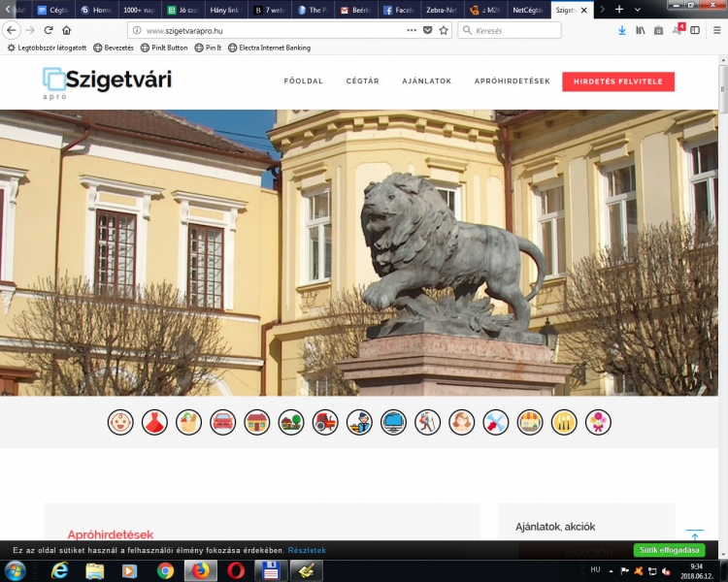Click the notification icon with red badge

(x=678, y=29)
